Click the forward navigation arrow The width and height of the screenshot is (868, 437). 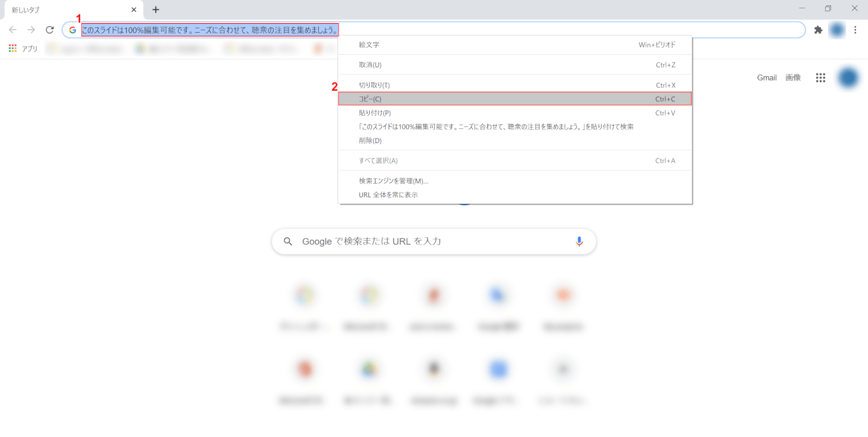[31, 30]
